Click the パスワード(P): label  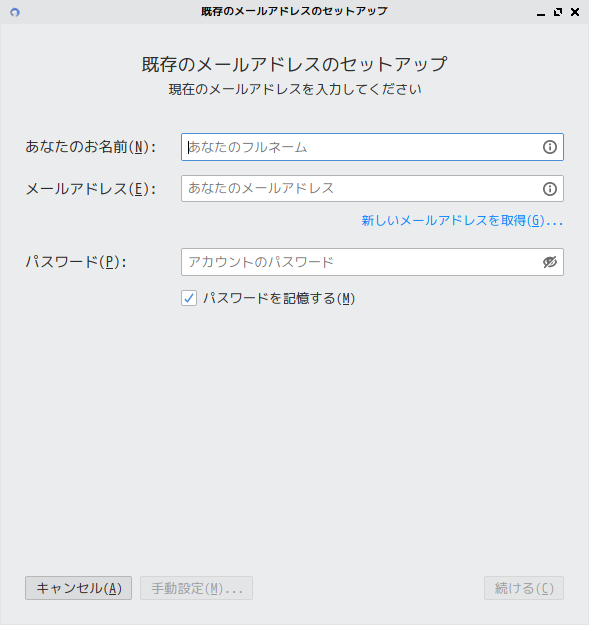click(76, 262)
